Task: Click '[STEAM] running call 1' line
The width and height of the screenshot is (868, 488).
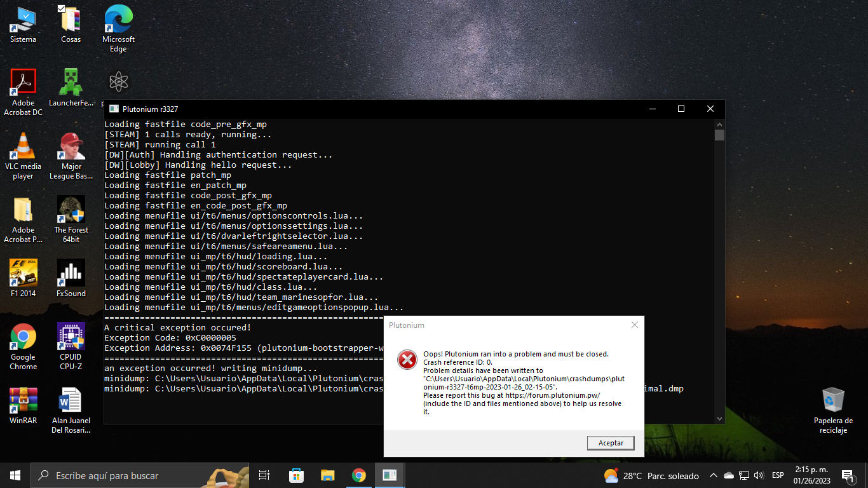Action: tap(160, 144)
